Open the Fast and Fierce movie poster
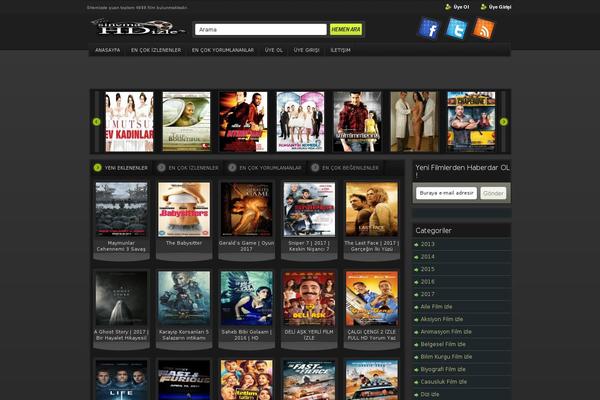Viewport: 600px width, 400px height. click(x=309, y=380)
